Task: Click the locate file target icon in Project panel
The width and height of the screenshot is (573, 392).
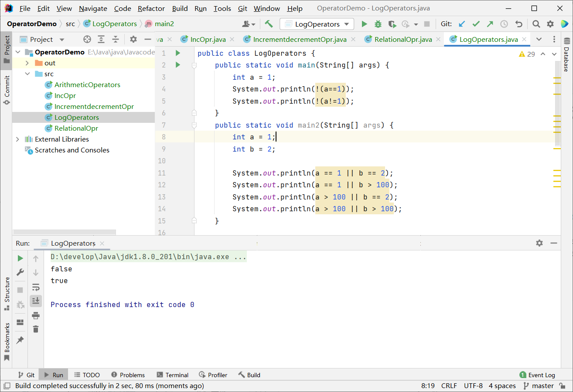Action: point(87,39)
